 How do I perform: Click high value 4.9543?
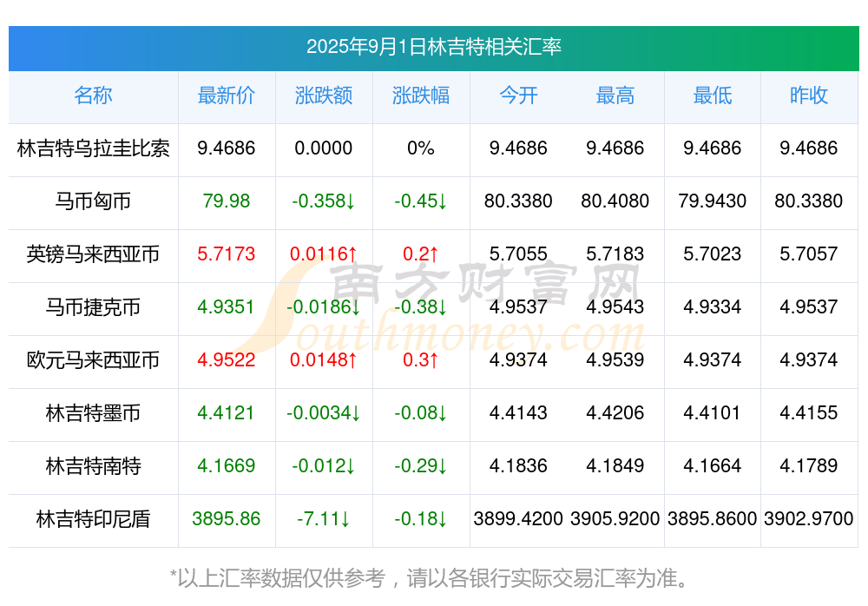pyautogui.click(x=615, y=306)
